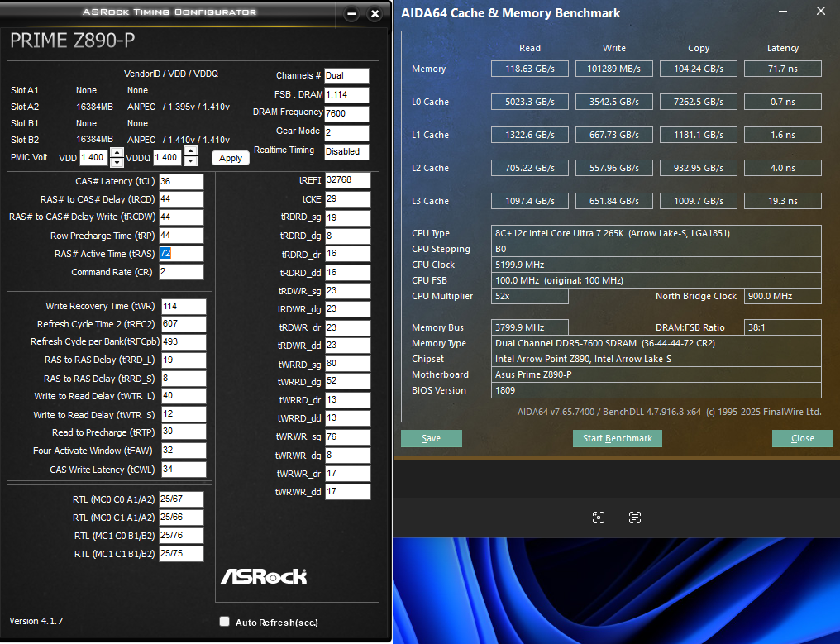Minimize the ASRock Timing Configurator window

351,14
